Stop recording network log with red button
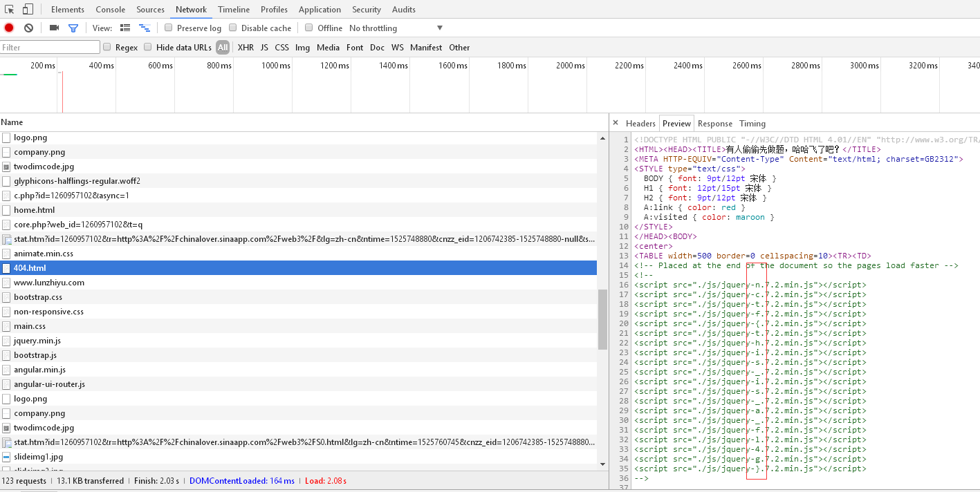This screenshot has height=492, width=980. coord(9,28)
